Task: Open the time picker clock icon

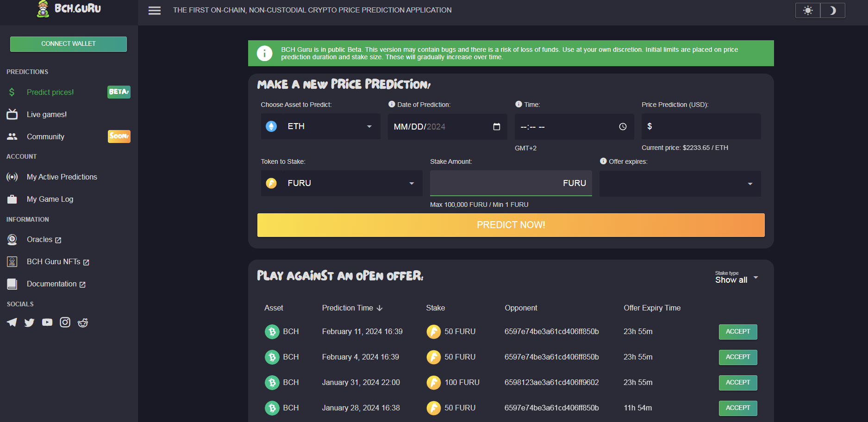Action: coord(623,127)
